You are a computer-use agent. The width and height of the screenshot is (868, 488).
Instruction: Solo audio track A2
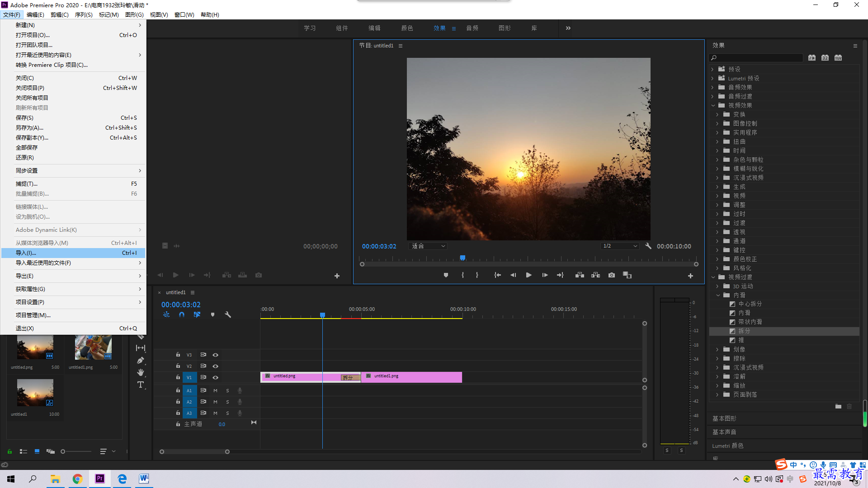tap(227, 402)
